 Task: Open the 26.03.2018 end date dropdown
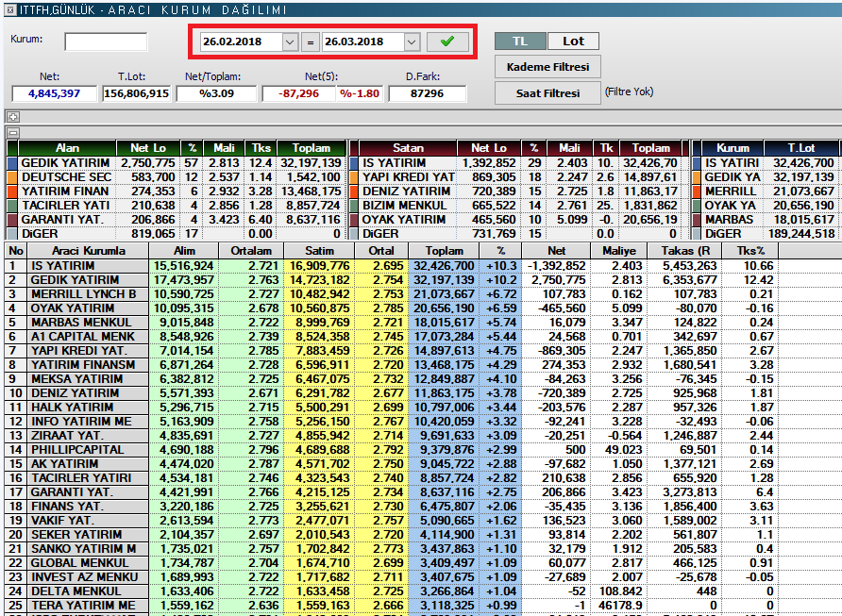[x=412, y=42]
